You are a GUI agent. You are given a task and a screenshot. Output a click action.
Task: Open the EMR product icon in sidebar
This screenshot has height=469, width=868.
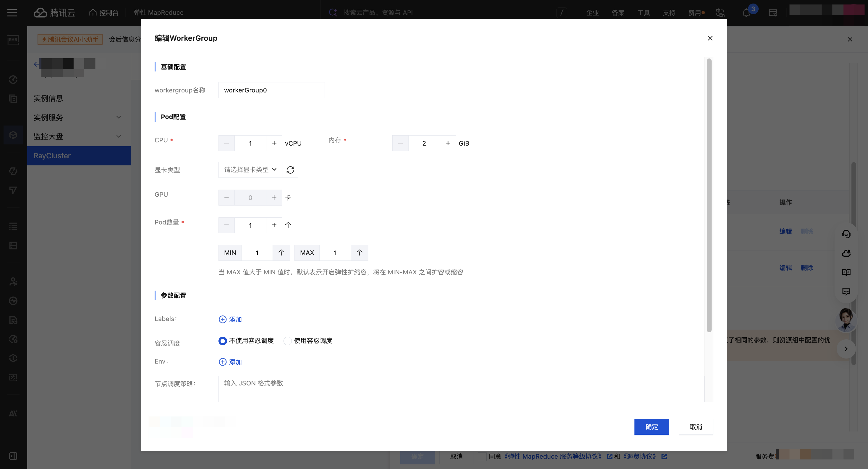(13, 39)
